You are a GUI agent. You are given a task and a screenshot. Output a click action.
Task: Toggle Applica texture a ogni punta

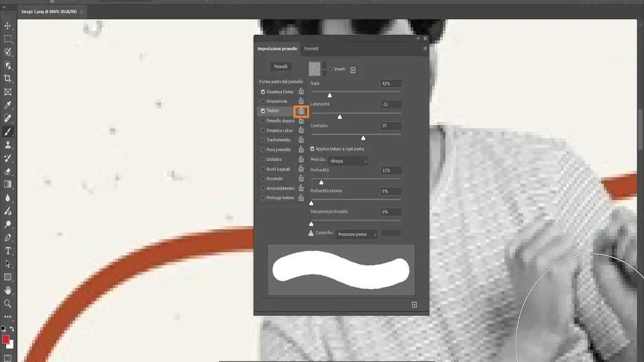pyautogui.click(x=312, y=149)
